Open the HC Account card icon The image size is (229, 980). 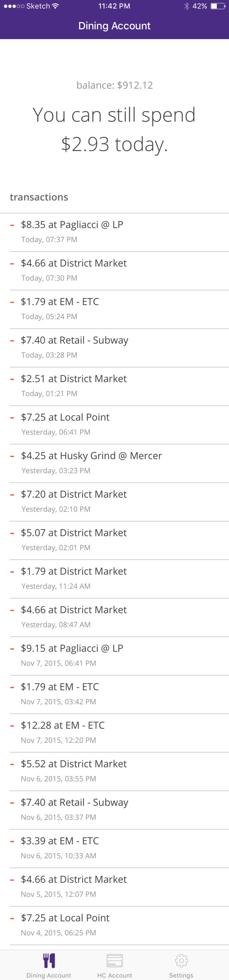(x=114, y=961)
